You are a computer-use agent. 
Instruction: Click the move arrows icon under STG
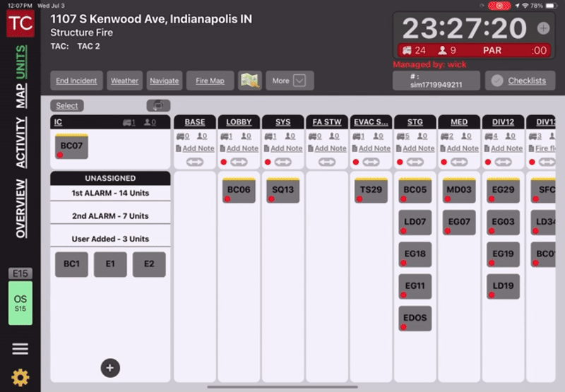click(x=415, y=162)
